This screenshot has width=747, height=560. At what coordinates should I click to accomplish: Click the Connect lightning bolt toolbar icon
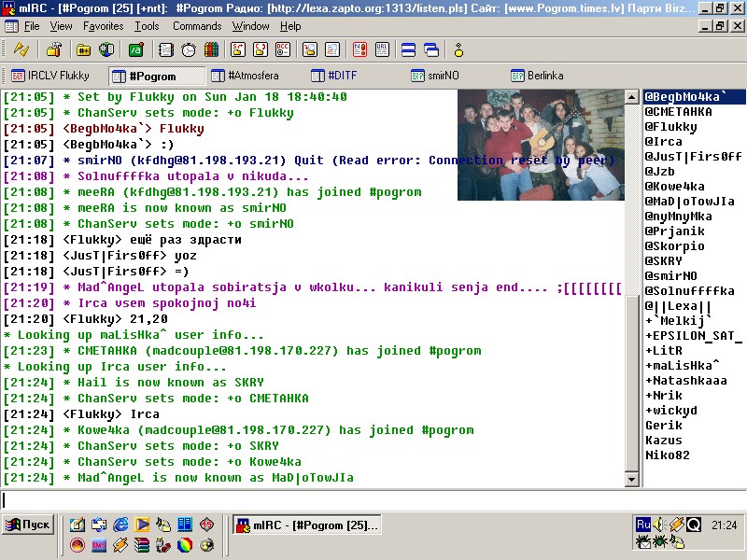tap(21, 49)
